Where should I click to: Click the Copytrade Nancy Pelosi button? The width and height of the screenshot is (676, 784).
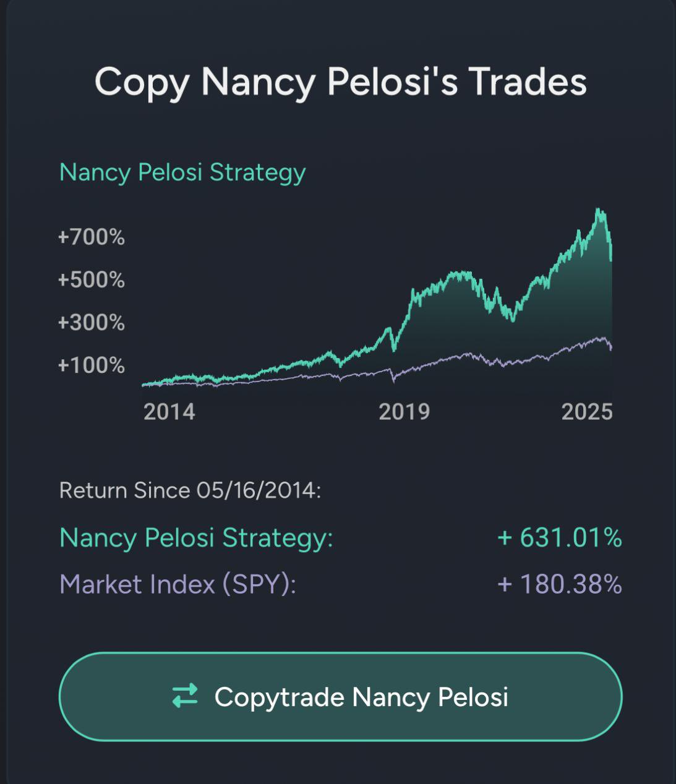(x=340, y=697)
